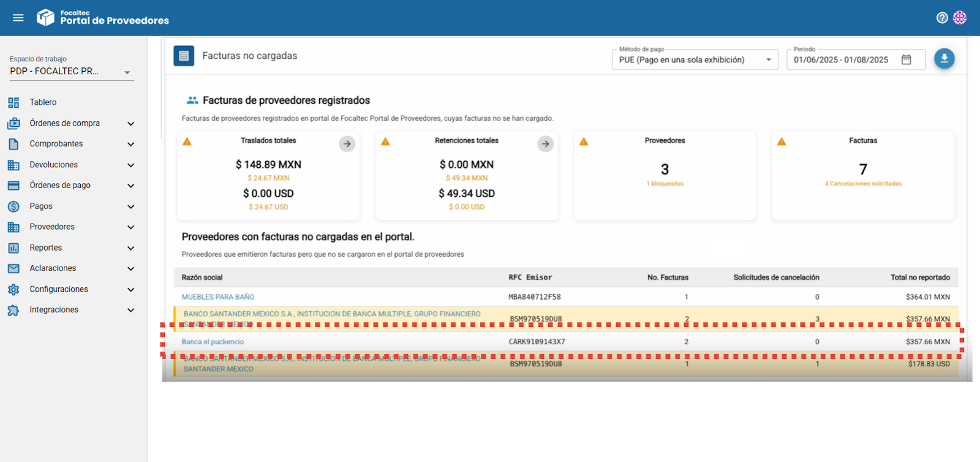Click warning triangle on Proveedores card
Viewport: 980px width, 462px height.
coord(584,142)
